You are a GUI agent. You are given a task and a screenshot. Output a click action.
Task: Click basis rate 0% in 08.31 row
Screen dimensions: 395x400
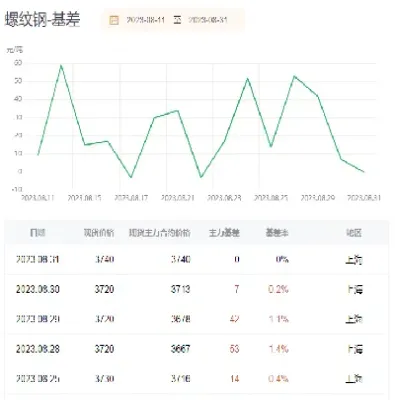pyautogui.click(x=282, y=259)
